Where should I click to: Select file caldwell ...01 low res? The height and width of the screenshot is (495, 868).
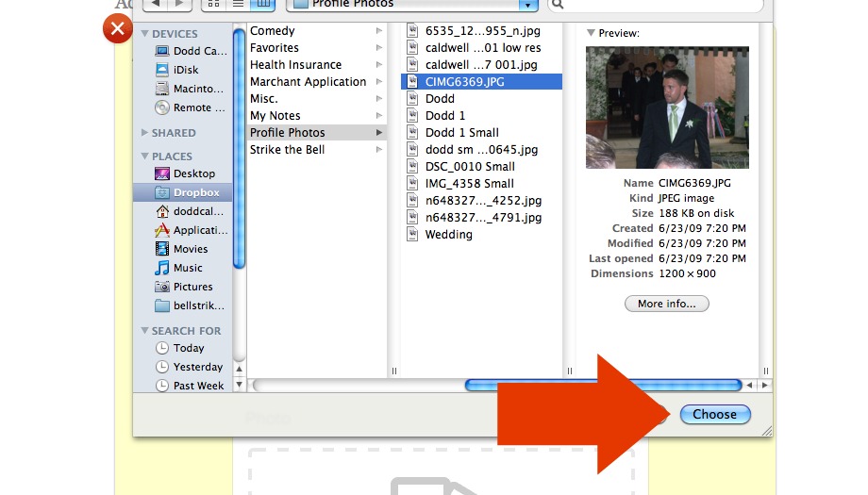(x=481, y=48)
